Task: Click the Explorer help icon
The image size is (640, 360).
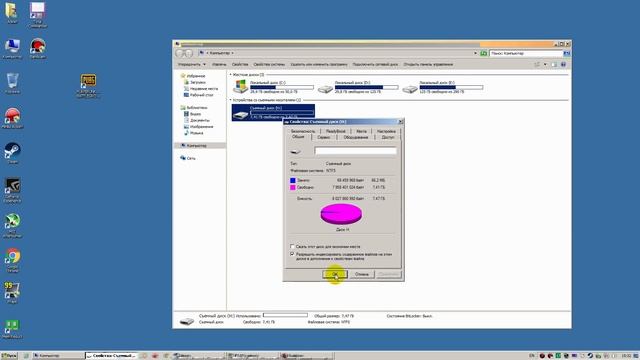Action: (x=564, y=64)
